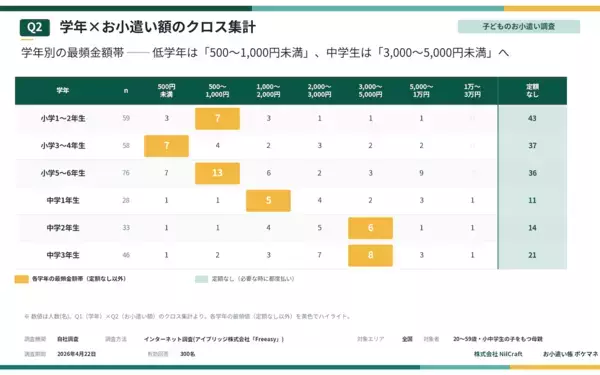Click the green Q2 badge
Screen dimensions: 600x375
click(34, 28)
